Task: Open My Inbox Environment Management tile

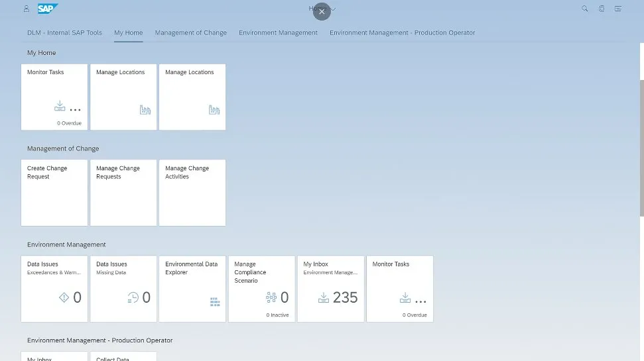Action: [331, 289]
